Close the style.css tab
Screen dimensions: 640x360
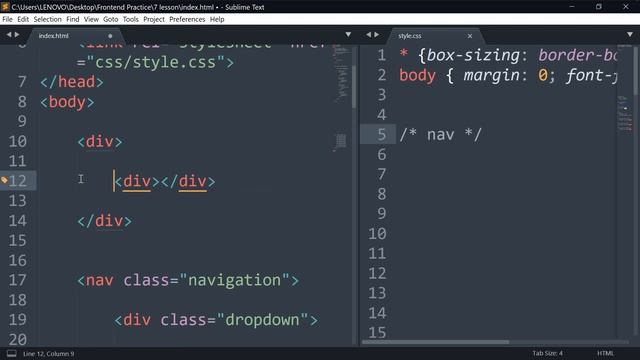[470, 36]
